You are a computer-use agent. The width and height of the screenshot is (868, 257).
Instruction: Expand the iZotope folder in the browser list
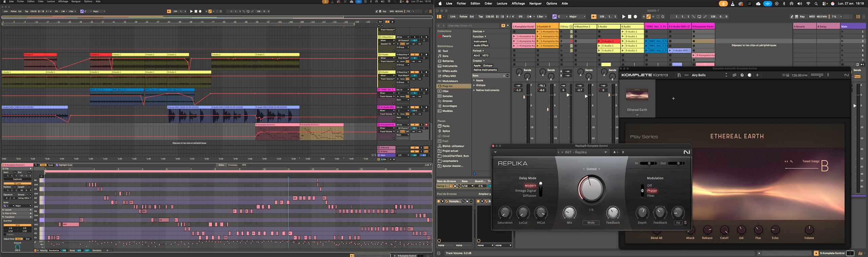click(x=474, y=85)
